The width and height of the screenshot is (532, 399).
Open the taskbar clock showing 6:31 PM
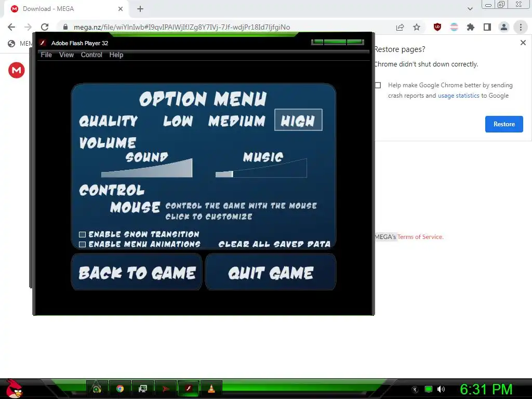(x=486, y=389)
